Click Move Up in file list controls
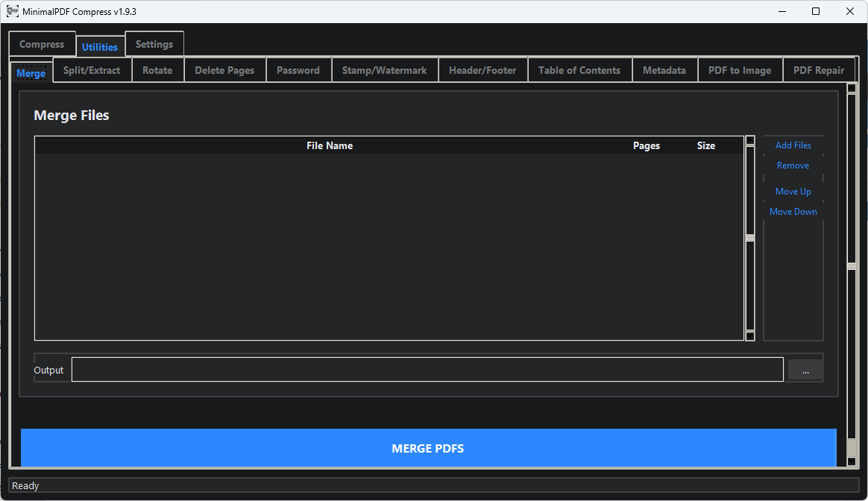 [793, 192]
